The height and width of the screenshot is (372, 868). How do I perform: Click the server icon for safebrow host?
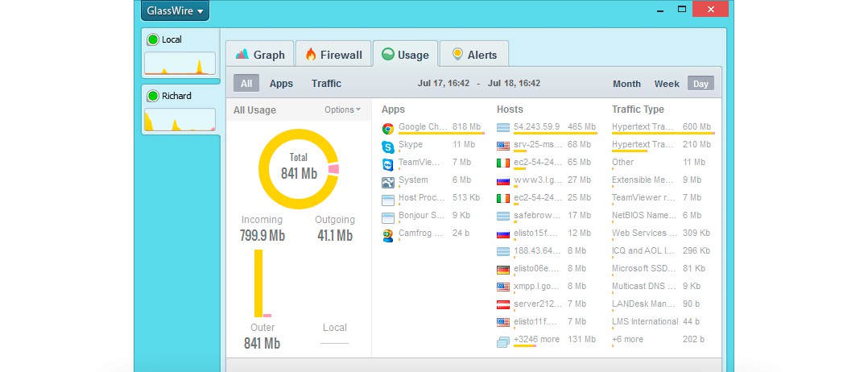pos(503,217)
